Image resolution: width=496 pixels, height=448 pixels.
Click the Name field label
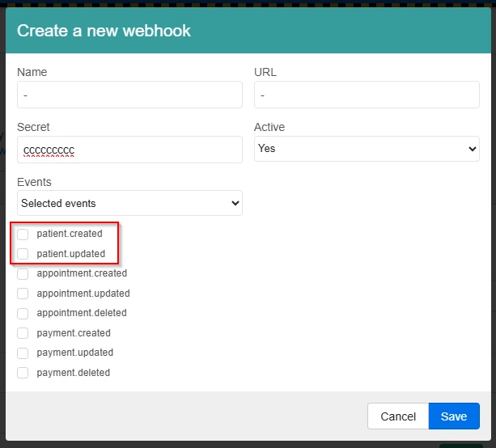32,72
